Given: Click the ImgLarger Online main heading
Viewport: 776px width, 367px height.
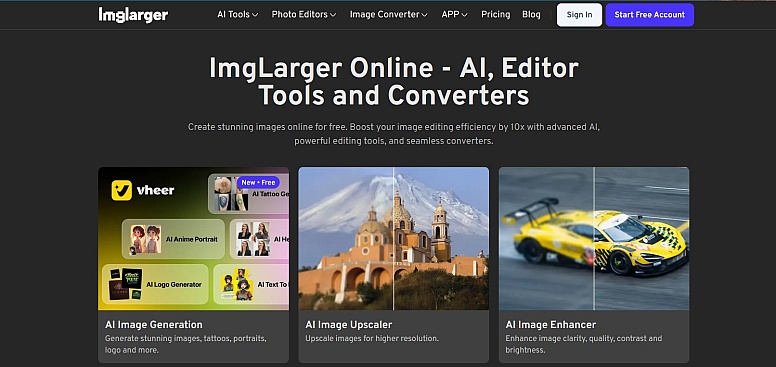Looking at the screenshot, I should point(394,82).
